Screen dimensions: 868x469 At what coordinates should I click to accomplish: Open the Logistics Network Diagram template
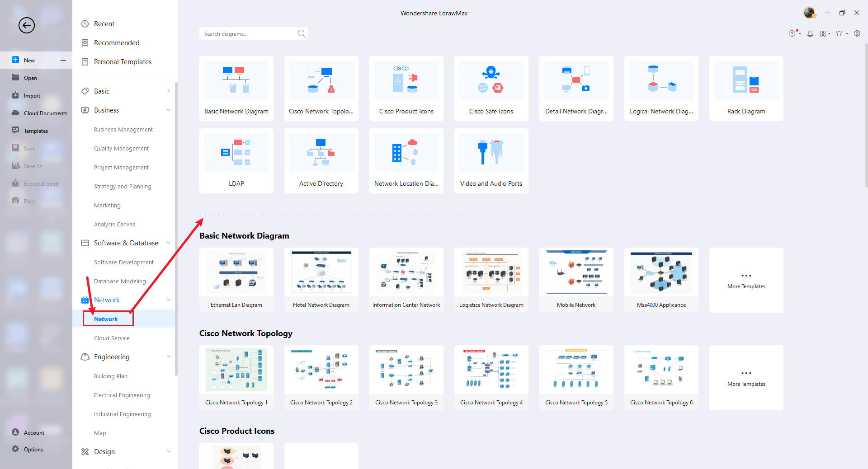[x=491, y=280]
